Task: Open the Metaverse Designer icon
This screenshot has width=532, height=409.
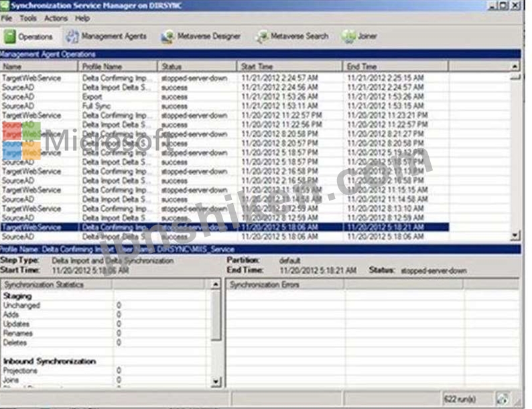Action: pos(168,36)
